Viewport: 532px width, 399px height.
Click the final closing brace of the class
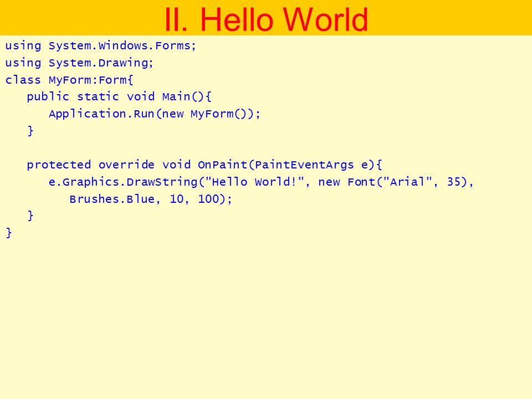(x=9, y=233)
